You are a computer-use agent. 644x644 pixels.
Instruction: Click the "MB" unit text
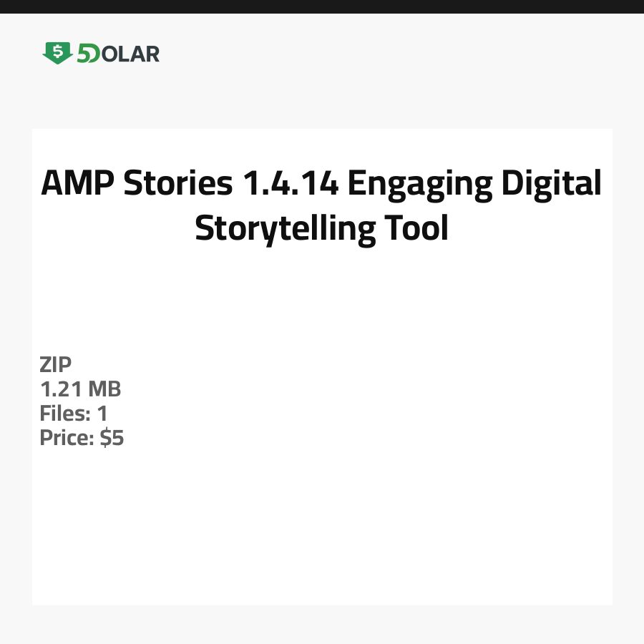[104, 389]
